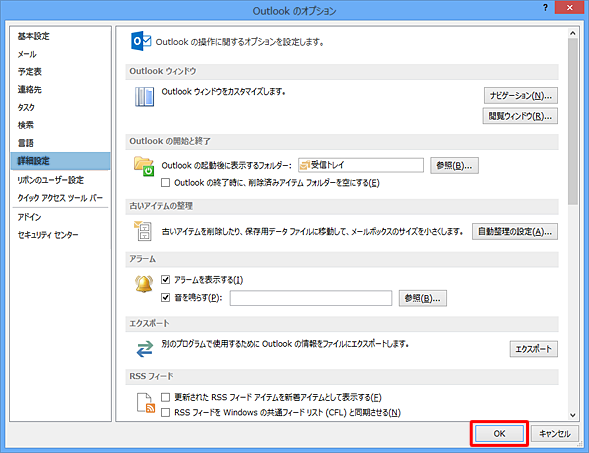Confirm with the OK button
This screenshot has width=589, height=453.
[x=499, y=434]
